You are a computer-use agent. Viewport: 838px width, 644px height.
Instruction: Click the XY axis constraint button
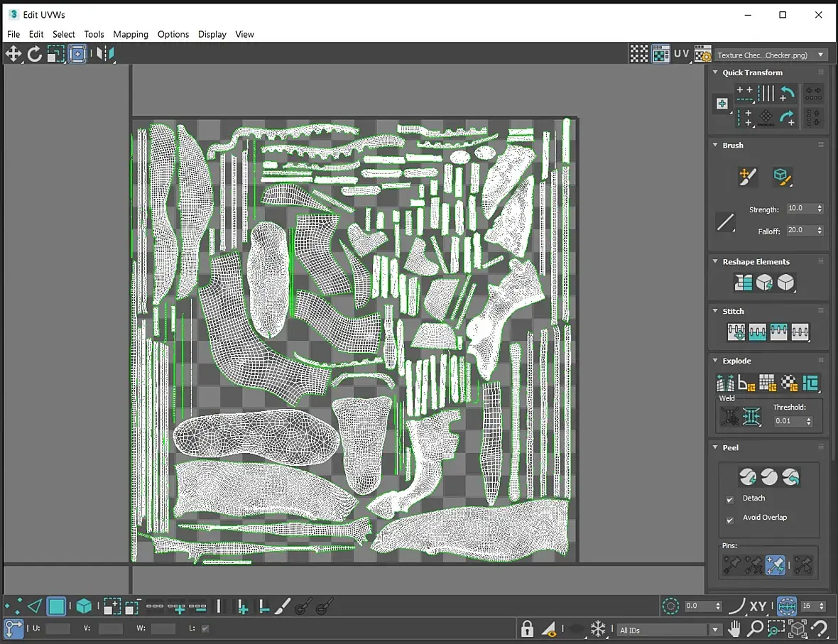(758, 606)
